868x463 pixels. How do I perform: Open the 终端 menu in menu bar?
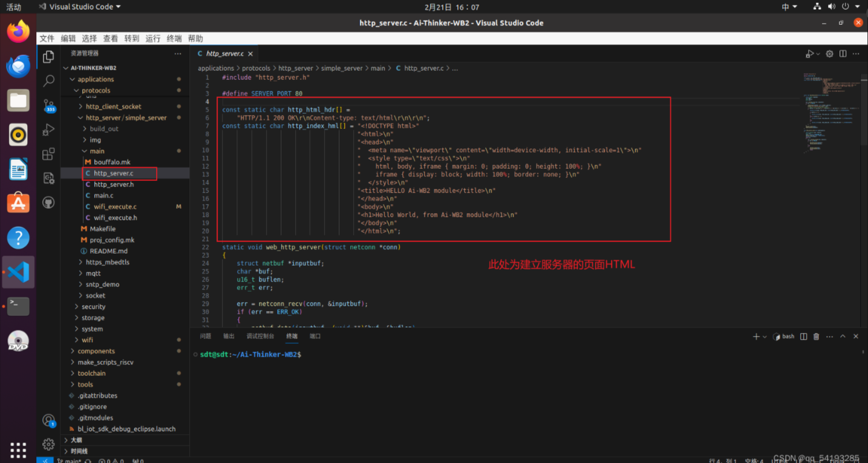[x=174, y=38]
